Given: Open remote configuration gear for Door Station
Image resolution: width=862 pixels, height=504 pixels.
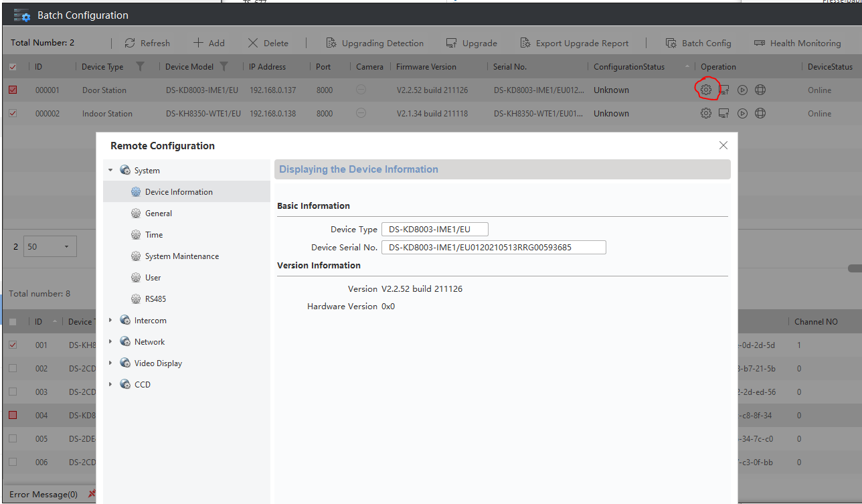Looking at the screenshot, I should 705,90.
